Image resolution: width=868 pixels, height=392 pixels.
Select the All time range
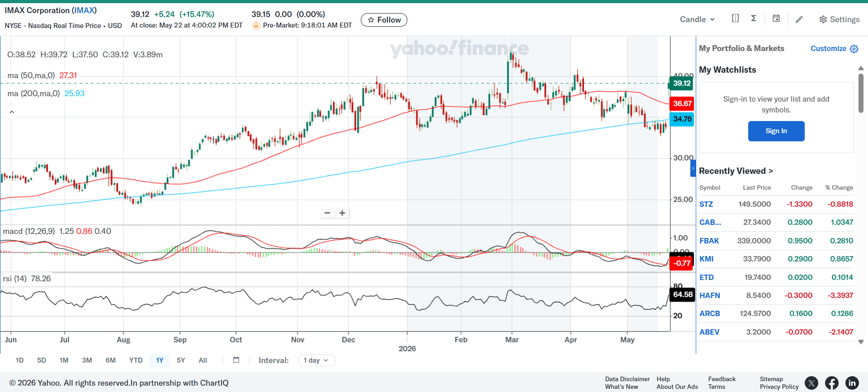click(203, 360)
